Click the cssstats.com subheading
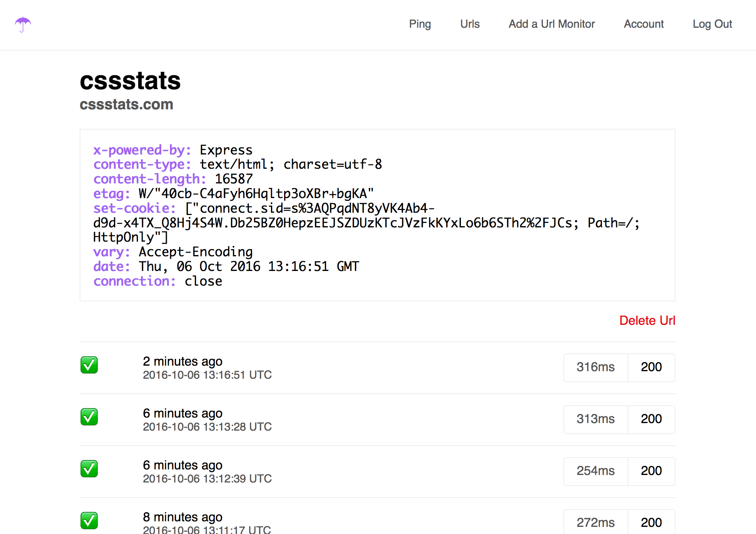Image resolution: width=756 pixels, height=534 pixels. coord(126,105)
